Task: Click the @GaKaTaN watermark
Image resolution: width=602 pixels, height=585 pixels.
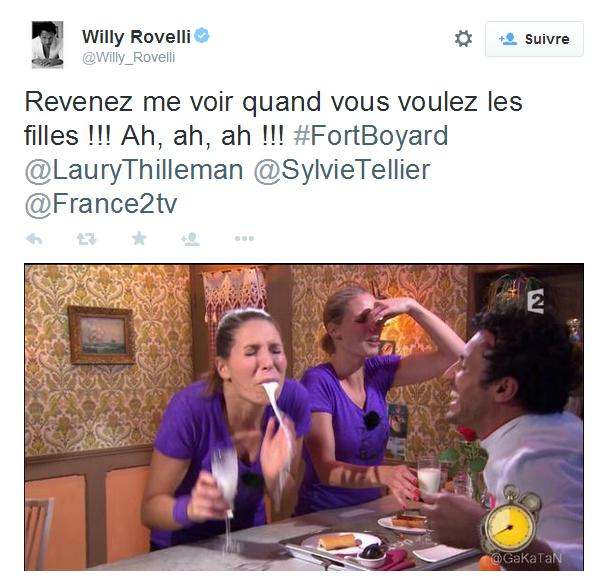Action: [526, 558]
